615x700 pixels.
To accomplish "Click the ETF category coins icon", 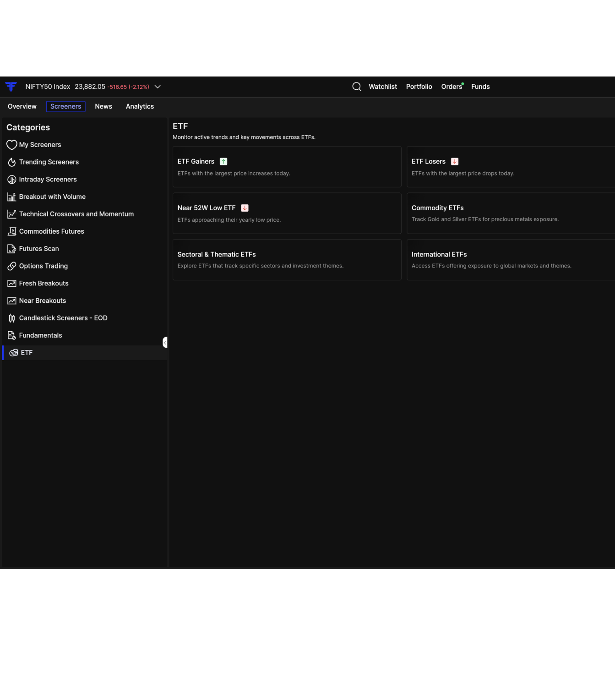I will click(14, 353).
